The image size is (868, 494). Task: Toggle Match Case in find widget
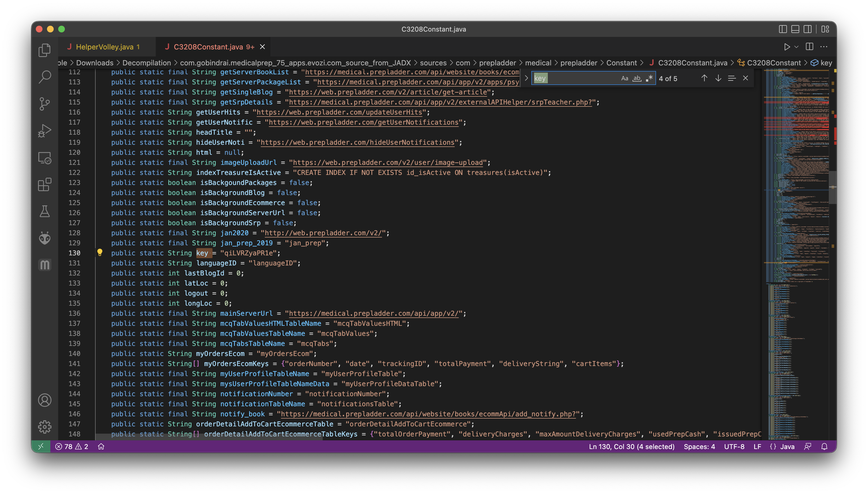625,78
